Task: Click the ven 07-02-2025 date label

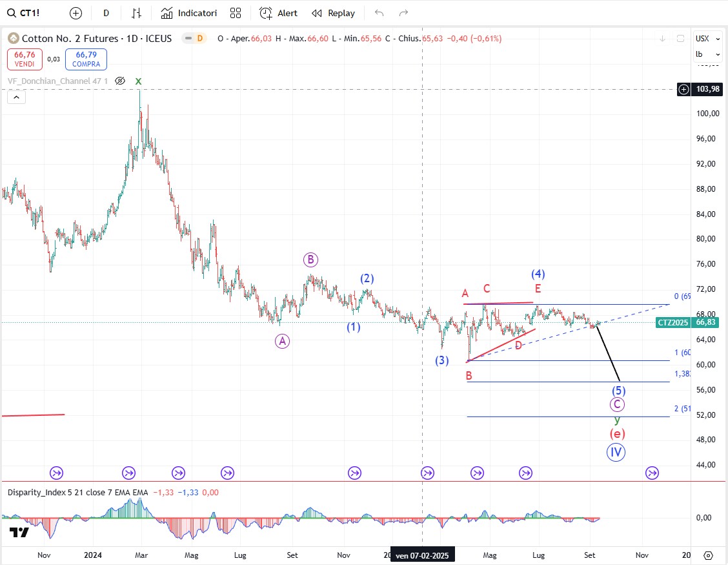Action: click(422, 556)
